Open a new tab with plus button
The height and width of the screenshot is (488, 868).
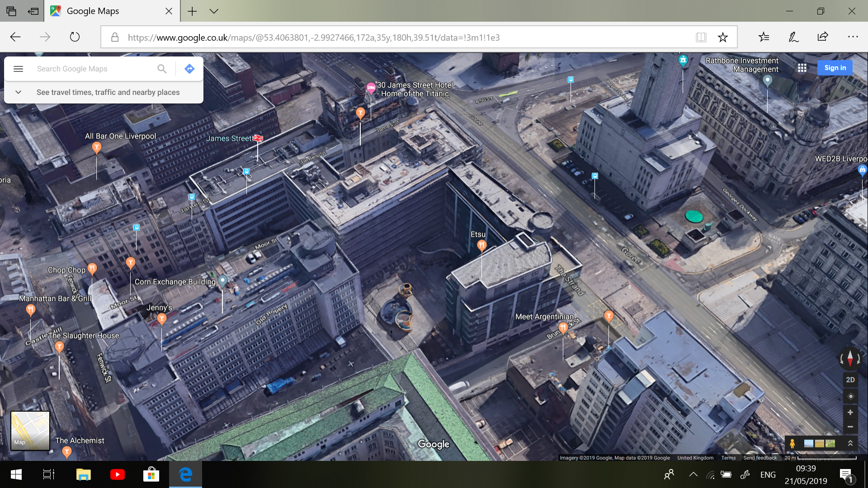(192, 11)
